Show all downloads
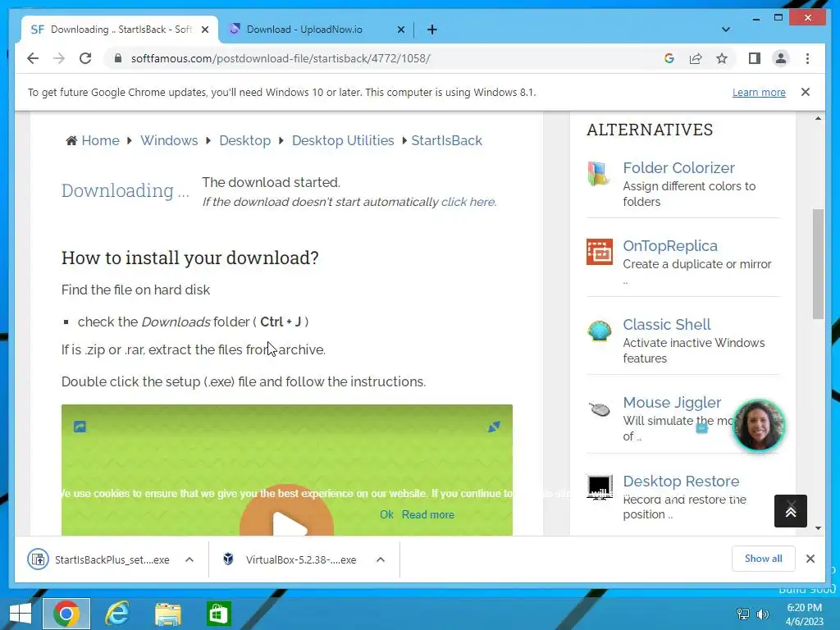 coord(763,559)
